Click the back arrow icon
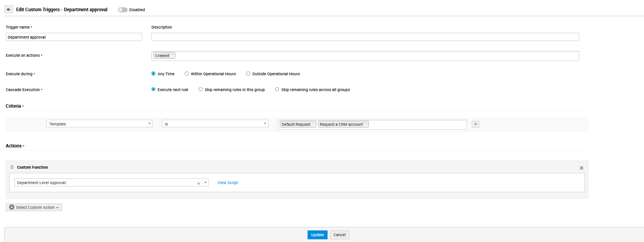This screenshot has height=242, width=644. point(8,10)
